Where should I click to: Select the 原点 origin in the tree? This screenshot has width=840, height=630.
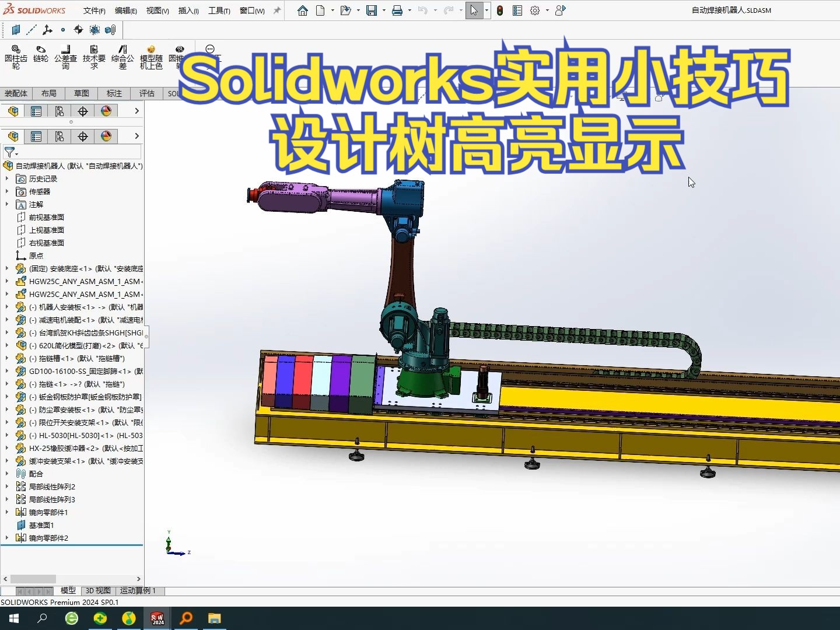[x=36, y=256]
